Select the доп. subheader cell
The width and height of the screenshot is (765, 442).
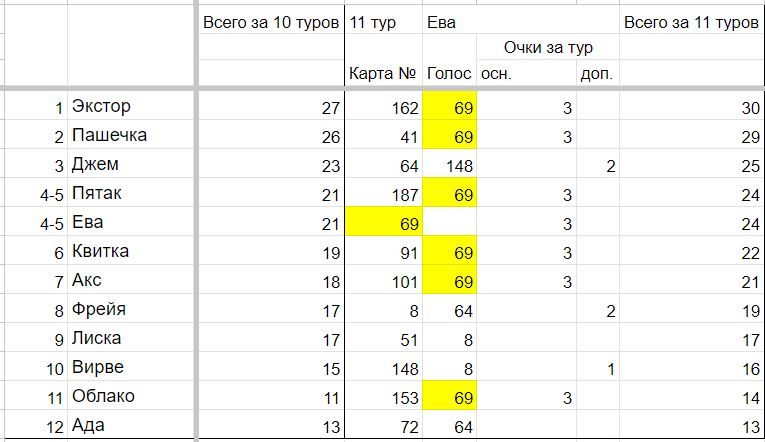[x=598, y=73]
